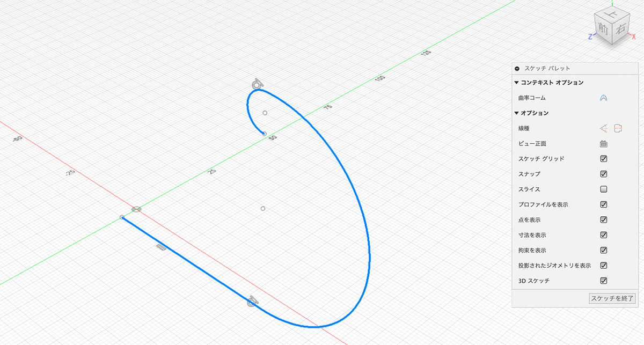Click the Z axis label on the view cube

click(590, 36)
